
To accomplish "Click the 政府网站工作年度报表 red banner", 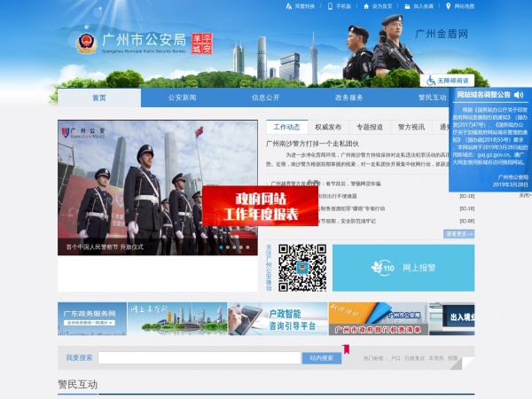I will point(260,206).
